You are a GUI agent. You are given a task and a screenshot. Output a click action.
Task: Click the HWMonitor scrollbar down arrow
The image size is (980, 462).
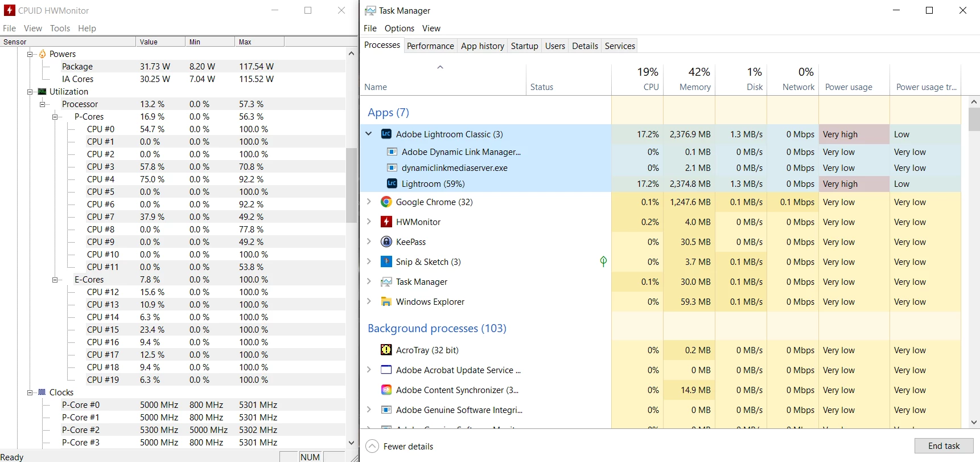pyautogui.click(x=351, y=443)
